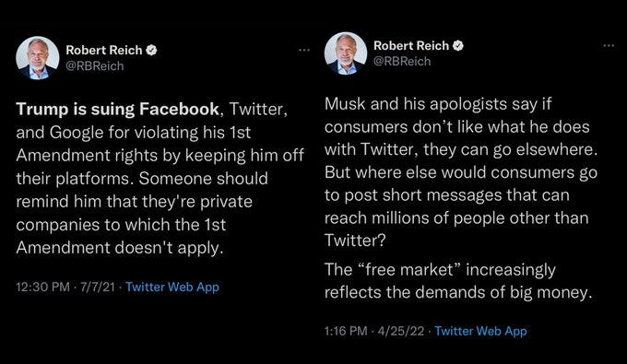Viewport: 627px width, 364px height.
Task: Click the "Amendment doesn't apply." line
Action: pos(120,248)
